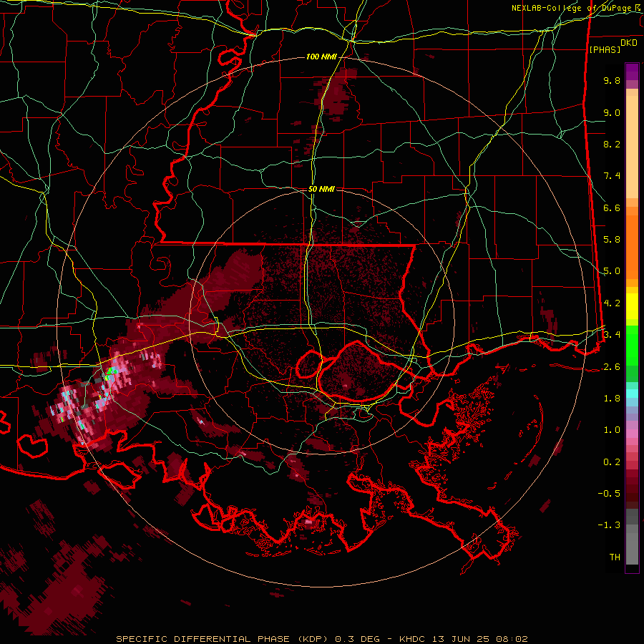Image resolution: width=644 pixels, height=644 pixels.
Task: Click the 5.8 value on the scale
Action: point(612,240)
